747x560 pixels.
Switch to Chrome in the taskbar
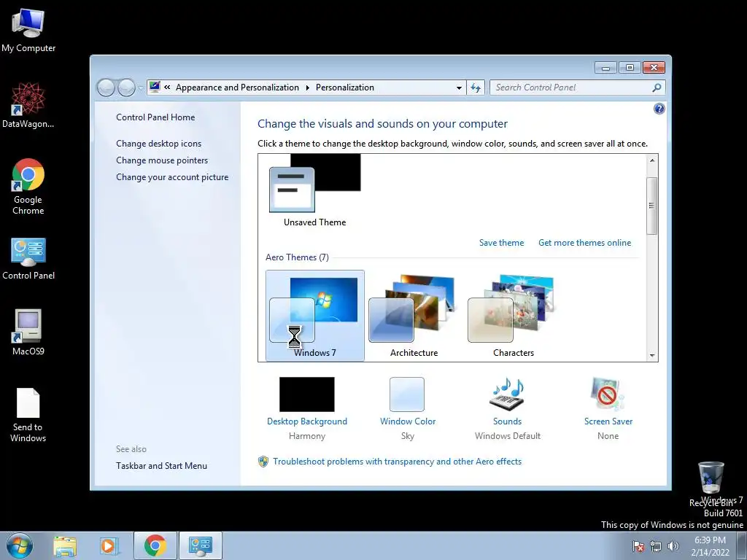(x=155, y=545)
